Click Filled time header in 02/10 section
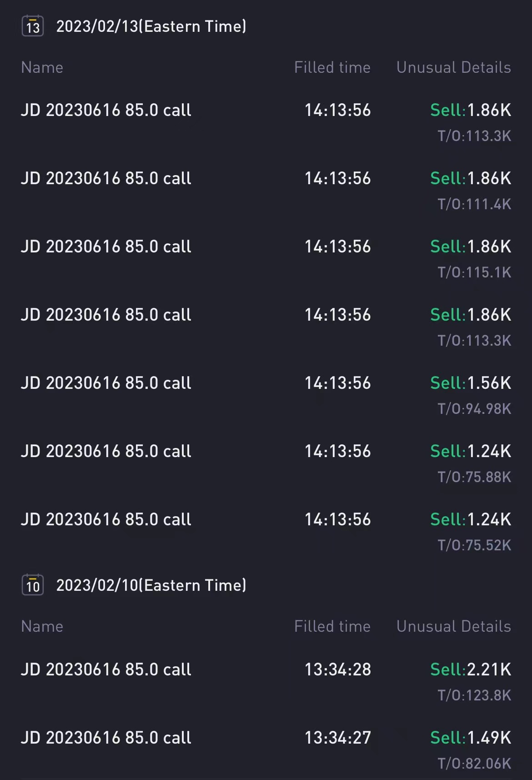The height and width of the screenshot is (780, 532). 332,626
